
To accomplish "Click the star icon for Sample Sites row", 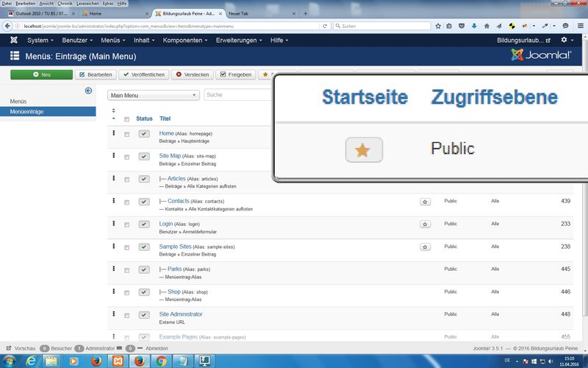I will click(425, 247).
